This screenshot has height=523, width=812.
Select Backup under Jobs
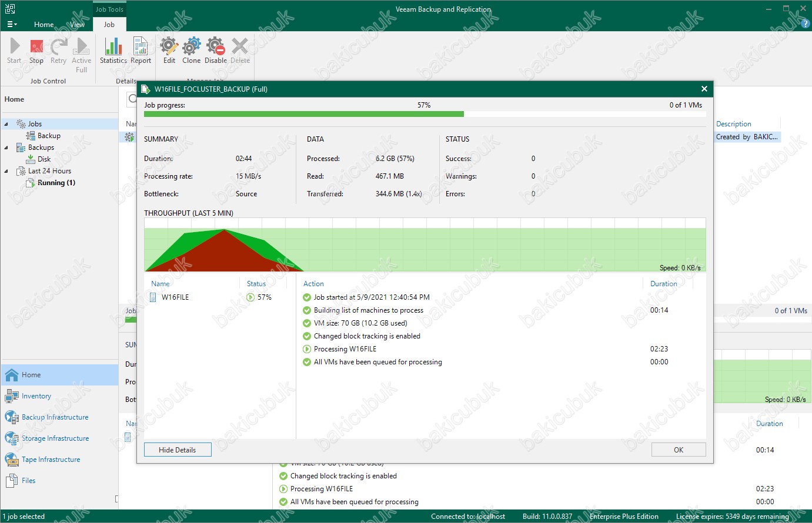coord(49,136)
